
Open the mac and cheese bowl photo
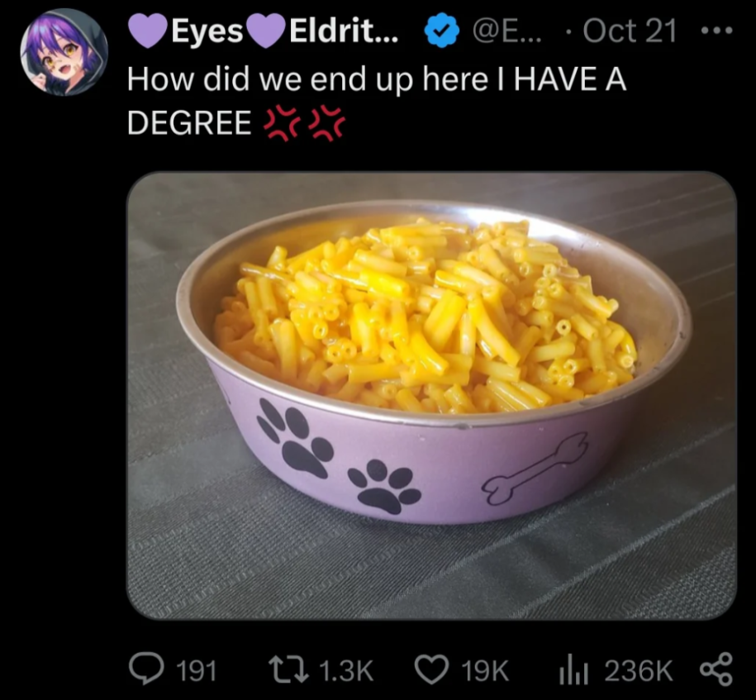431,396
